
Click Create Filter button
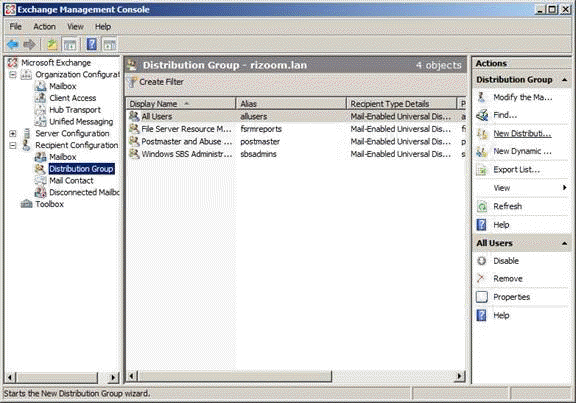click(x=156, y=82)
